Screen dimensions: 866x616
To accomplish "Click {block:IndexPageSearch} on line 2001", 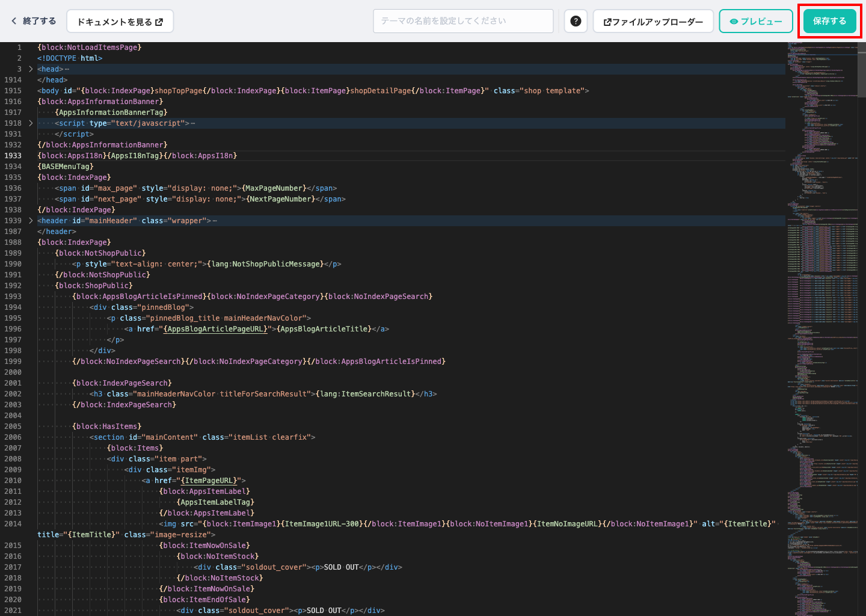I will [122, 383].
